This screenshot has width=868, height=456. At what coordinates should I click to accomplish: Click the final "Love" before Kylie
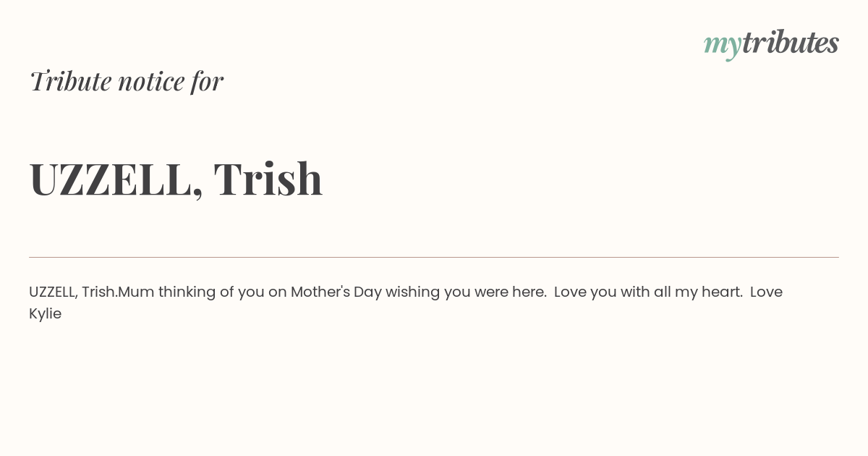767,292
